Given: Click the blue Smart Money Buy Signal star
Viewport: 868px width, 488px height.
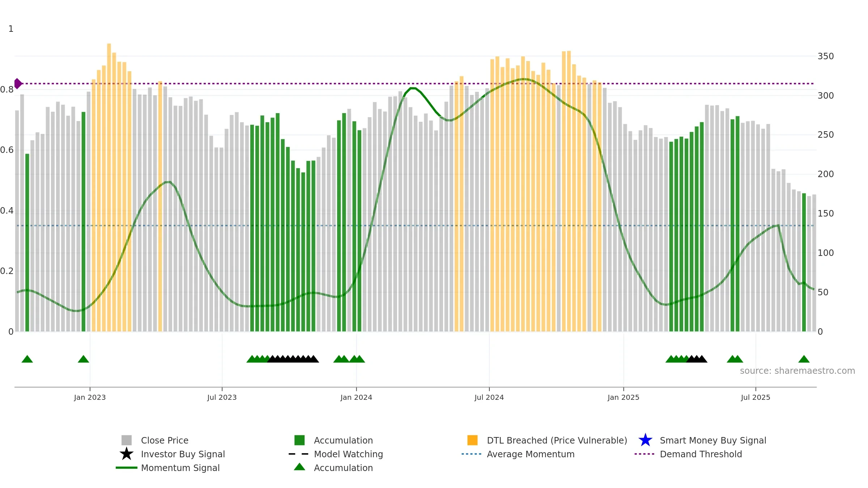Looking at the screenshot, I should coord(645,440).
